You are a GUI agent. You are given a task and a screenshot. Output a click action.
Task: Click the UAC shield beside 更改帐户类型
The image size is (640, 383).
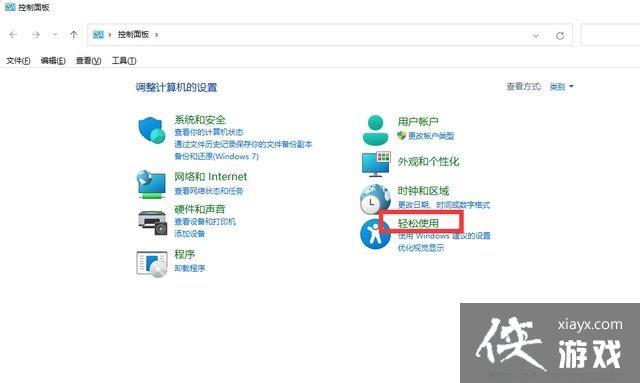tap(402, 136)
